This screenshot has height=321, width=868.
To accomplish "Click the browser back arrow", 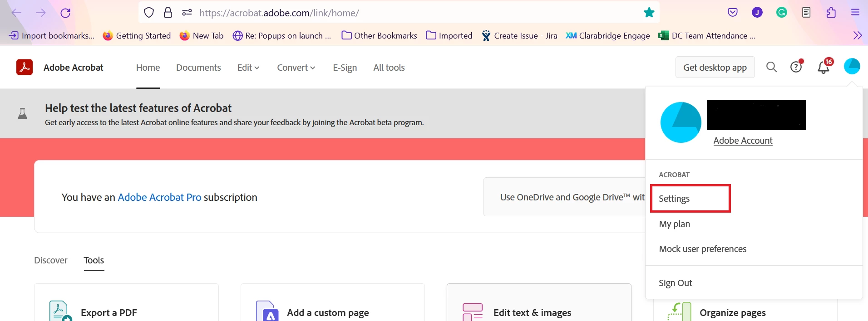I will [x=16, y=13].
